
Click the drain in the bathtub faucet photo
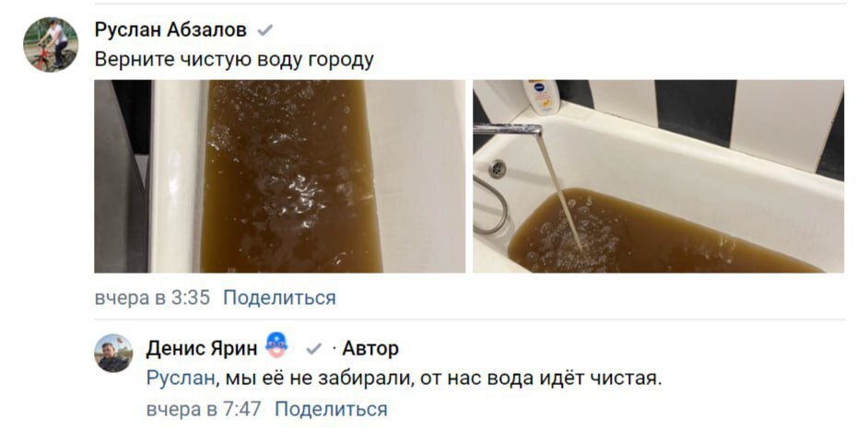pos(497,169)
